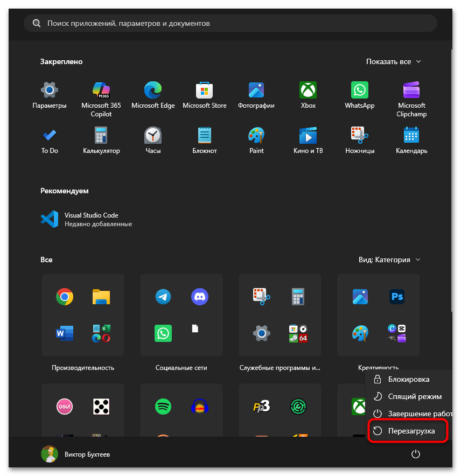Image resolution: width=461 pixels, height=476 pixels.
Task: Launch the pinned Xbox app
Action: 308,95
